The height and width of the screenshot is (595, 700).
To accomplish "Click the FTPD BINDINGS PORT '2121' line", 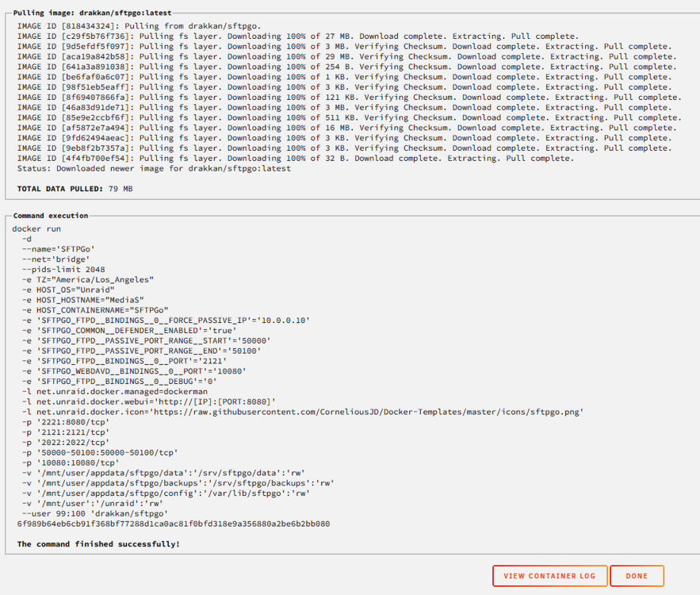I will (x=124, y=362).
